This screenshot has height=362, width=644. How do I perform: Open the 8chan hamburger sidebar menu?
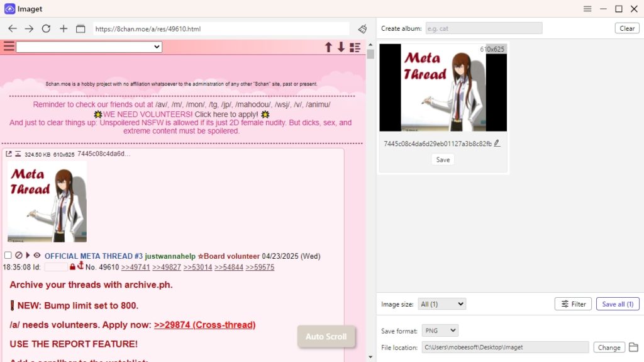click(x=9, y=46)
